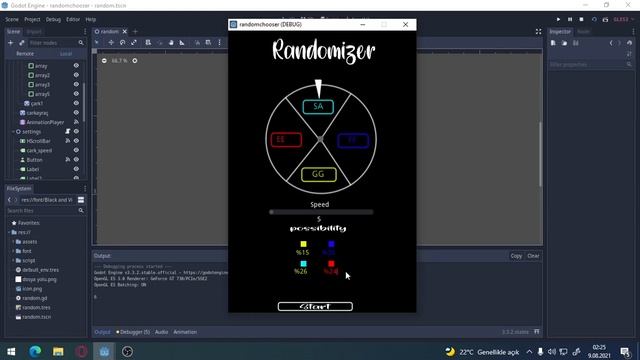Save the edited resource in Inspector
The width and height of the screenshot is (640, 360).
click(x=576, y=43)
